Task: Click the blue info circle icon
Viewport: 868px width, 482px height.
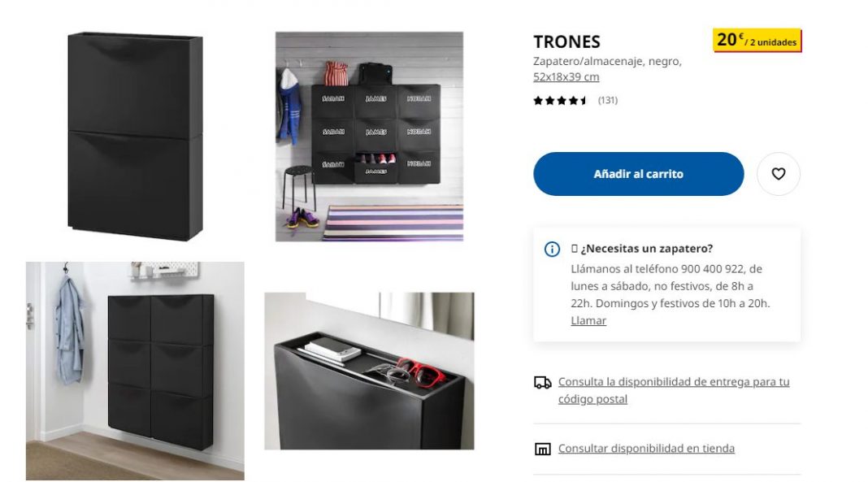Action: 551,249
